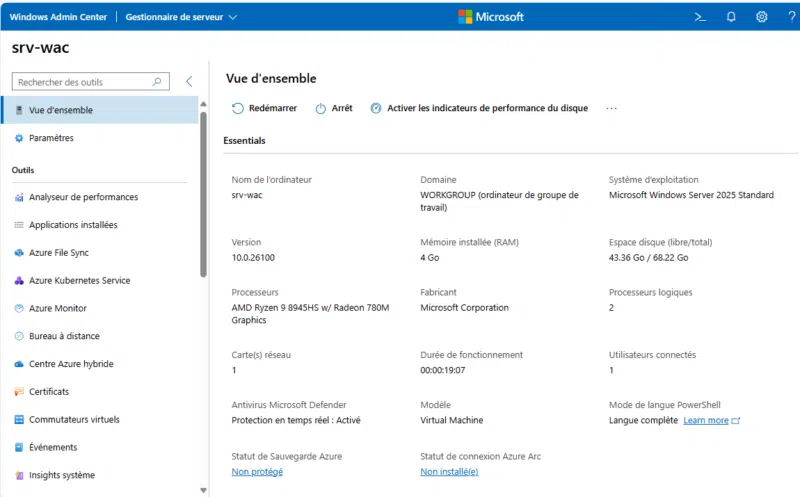Collapse the tools sidebar with chevron
The width and height of the screenshot is (800, 497).
189,82
